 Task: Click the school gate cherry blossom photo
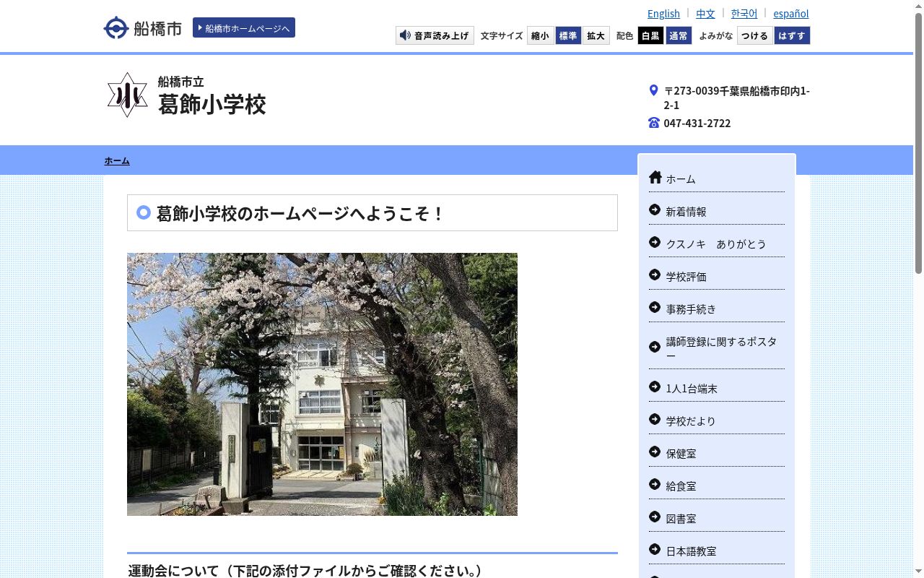(322, 384)
